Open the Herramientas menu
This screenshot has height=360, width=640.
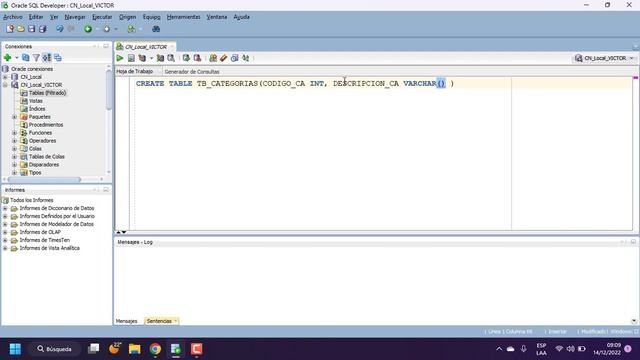tap(183, 17)
